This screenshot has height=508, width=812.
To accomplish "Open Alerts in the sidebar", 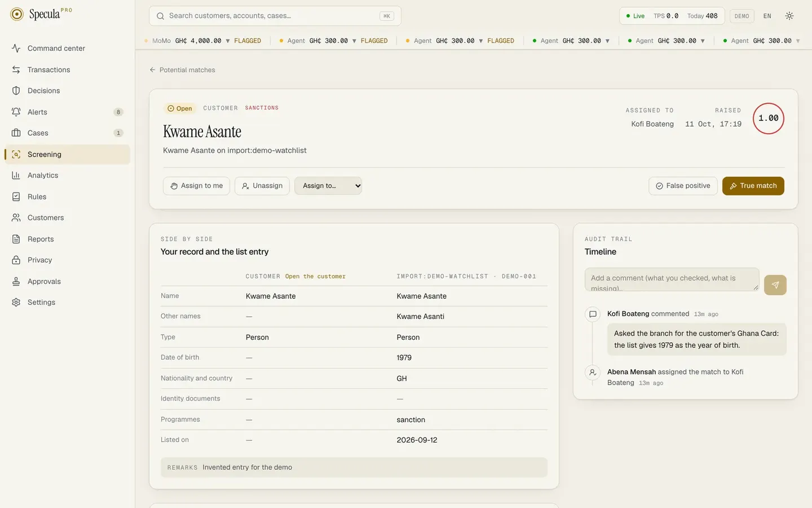I will pos(67,112).
